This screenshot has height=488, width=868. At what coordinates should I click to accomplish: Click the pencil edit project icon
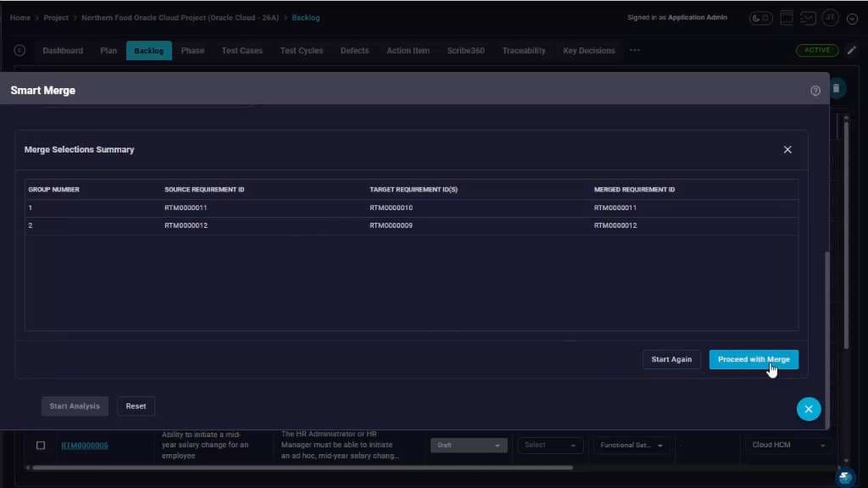tap(851, 50)
